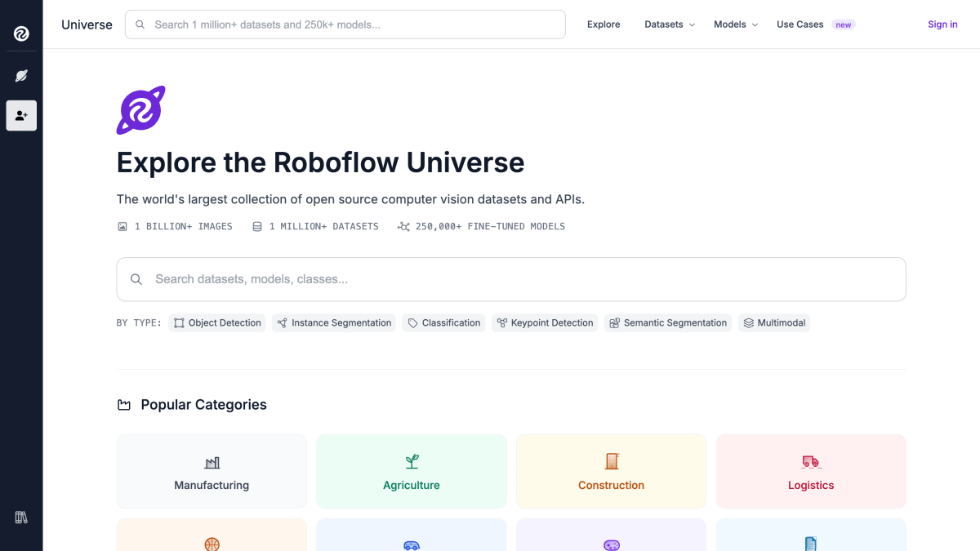Click the '1 BILLION+ IMAGES' stat text

pyautogui.click(x=184, y=226)
